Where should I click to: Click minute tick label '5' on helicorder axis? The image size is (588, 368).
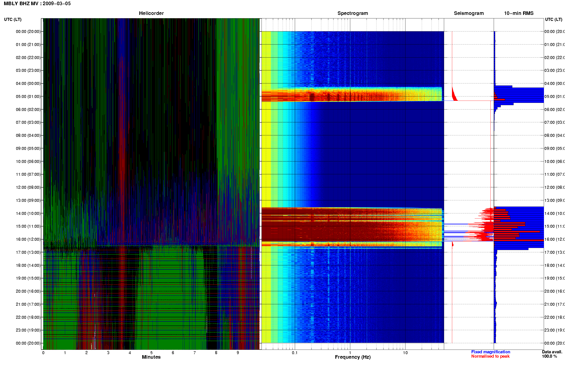(151, 353)
